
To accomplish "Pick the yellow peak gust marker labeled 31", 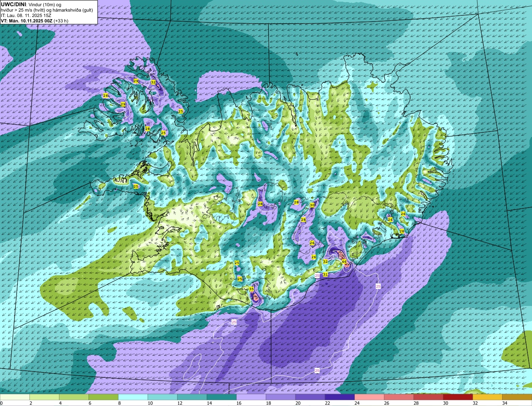I will (x=325, y=274).
